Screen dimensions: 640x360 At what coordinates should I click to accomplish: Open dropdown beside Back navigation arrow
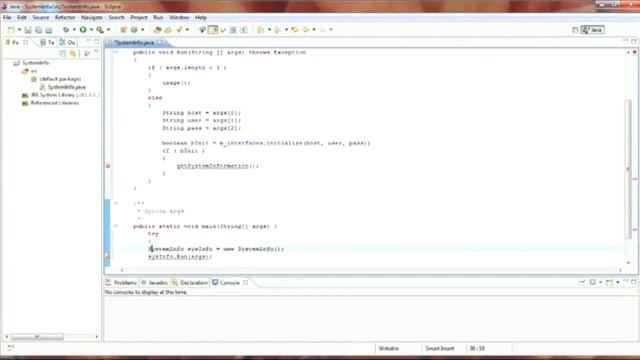click(x=313, y=30)
